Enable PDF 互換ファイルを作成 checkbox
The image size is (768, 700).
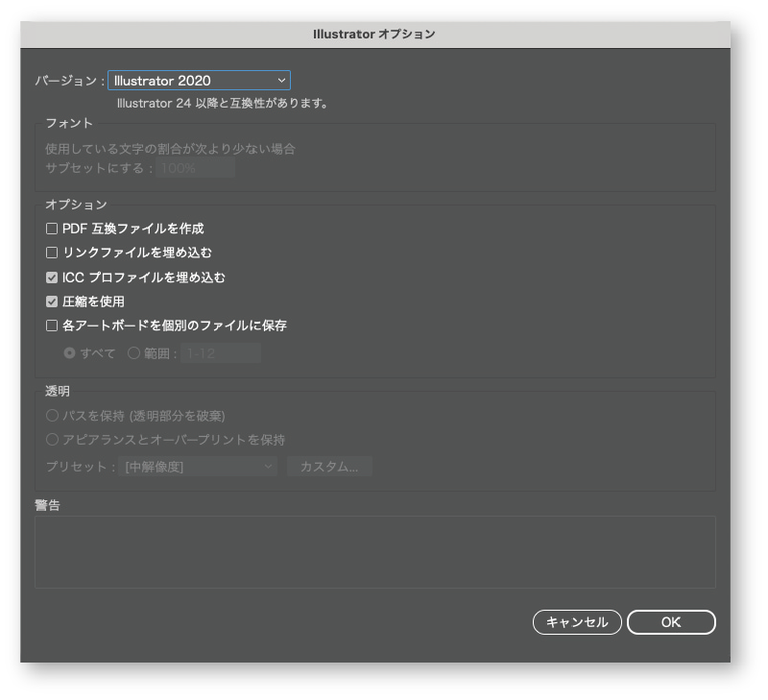tap(52, 229)
